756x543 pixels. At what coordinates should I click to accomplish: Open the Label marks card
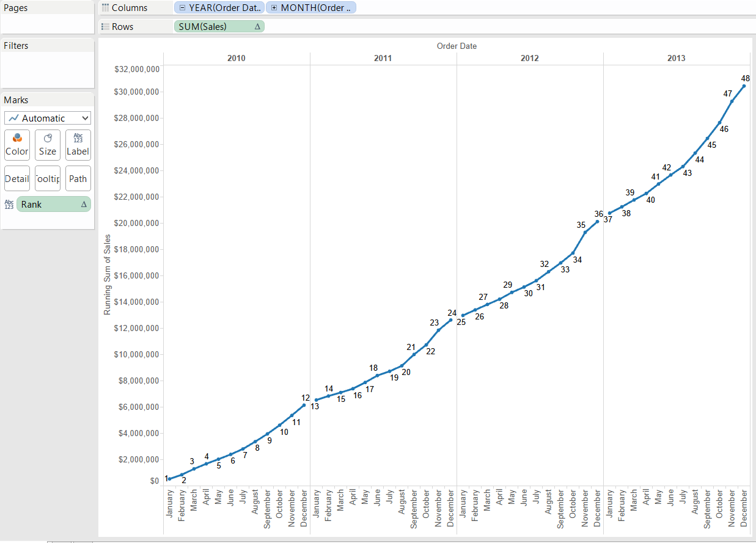coord(78,145)
